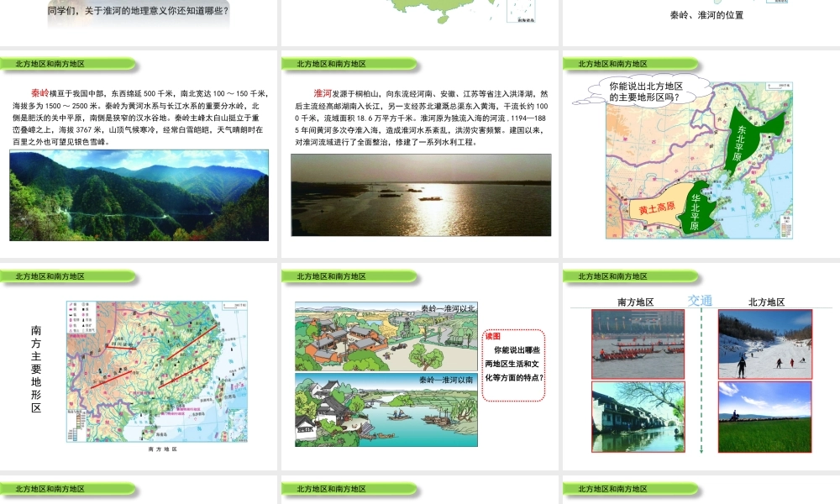Screen dimensions: 840x504
Task: Click the 南方地区 column heading
Action: click(x=635, y=302)
